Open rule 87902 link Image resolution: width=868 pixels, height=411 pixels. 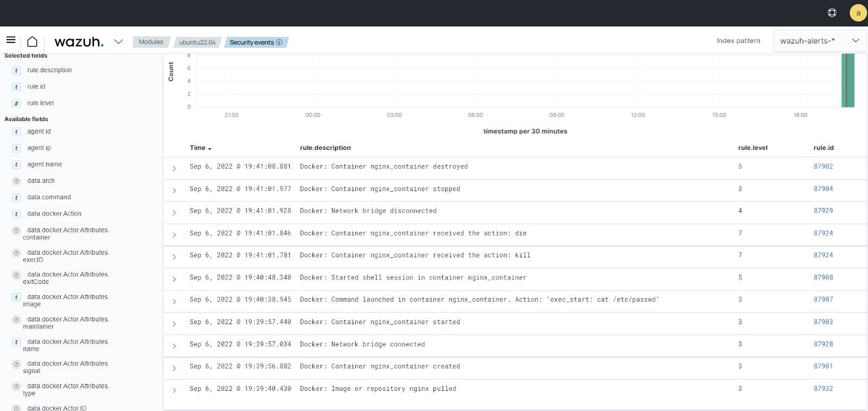(x=824, y=167)
